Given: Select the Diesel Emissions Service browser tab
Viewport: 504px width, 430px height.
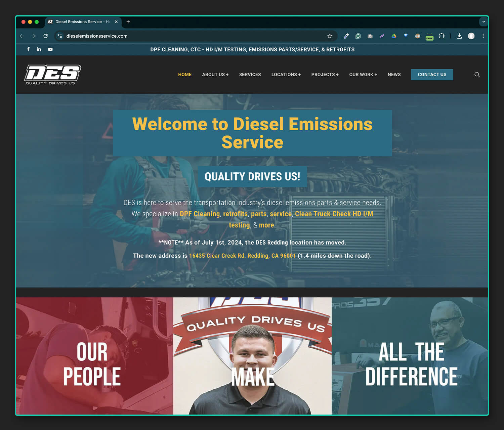Looking at the screenshot, I should pyautogui.click(x=83, y=22).
